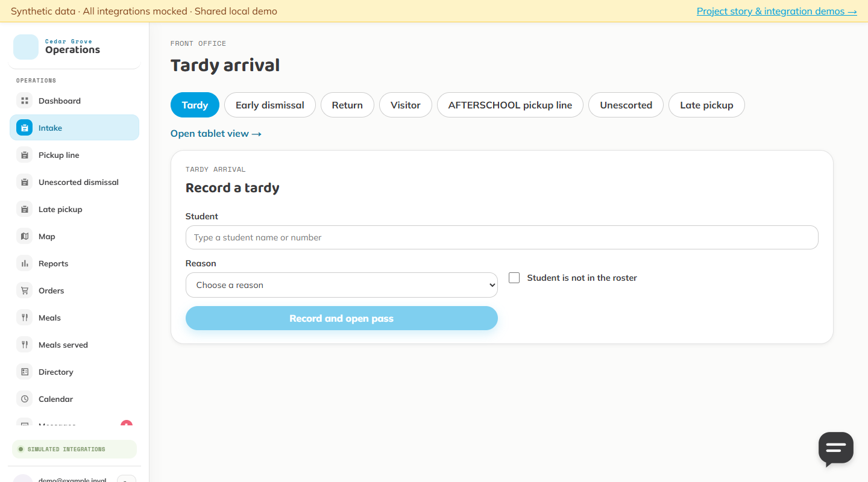Follow the 'Open tablet view' link
Image resolution: width=868 pixels, height=482 pixels.
click(x=216, y=133)
